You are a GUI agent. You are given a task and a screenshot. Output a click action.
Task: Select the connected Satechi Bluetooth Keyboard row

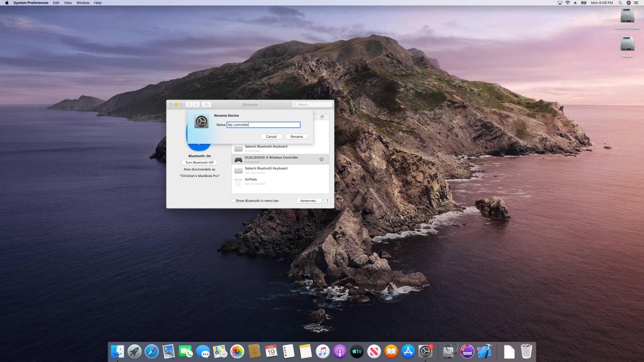coord(280,148)
